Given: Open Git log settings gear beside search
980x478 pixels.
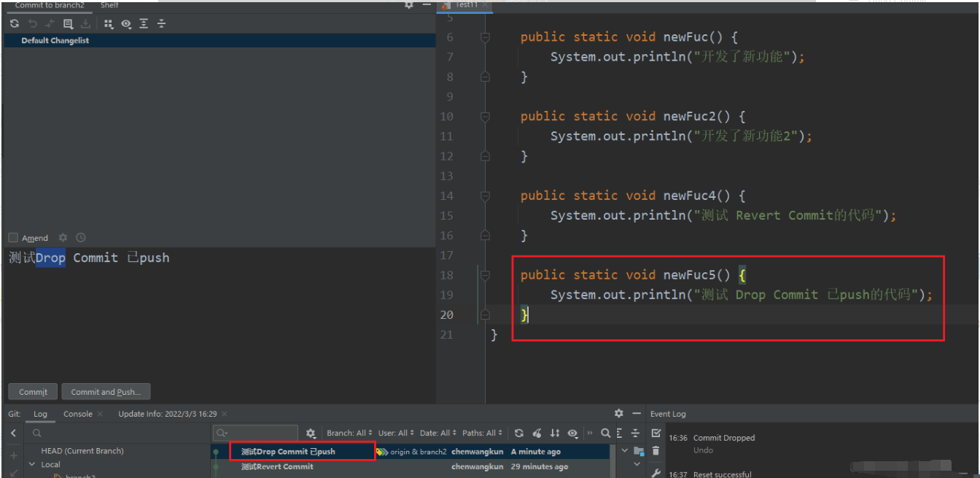Looking at the screenshot, I should tap(311, 433).
